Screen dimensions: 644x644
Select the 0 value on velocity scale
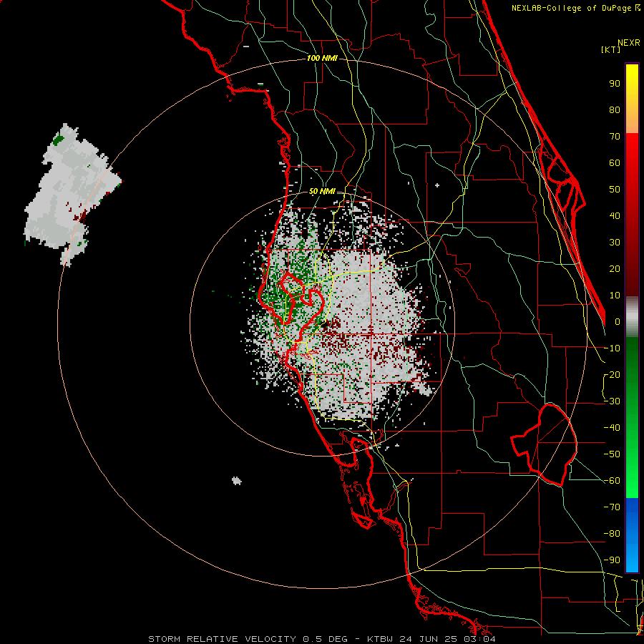[x=618, y=322]
